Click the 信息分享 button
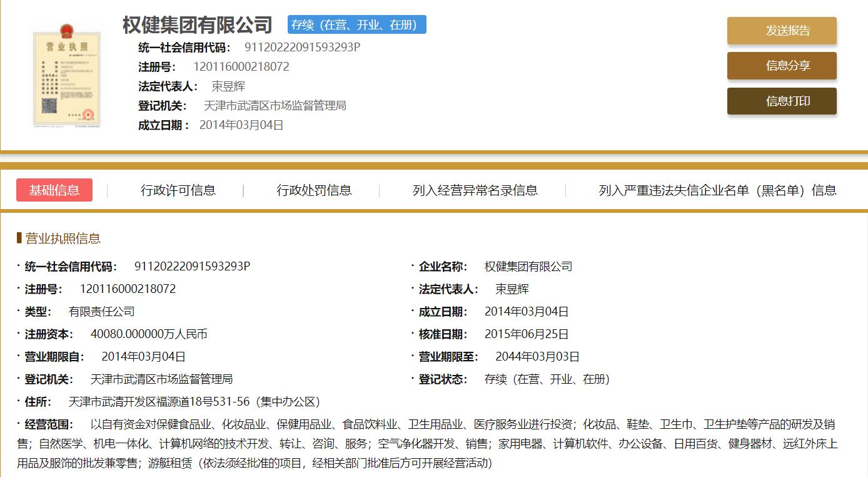Viewport: 868px width, 477px height. coord(781,65)
